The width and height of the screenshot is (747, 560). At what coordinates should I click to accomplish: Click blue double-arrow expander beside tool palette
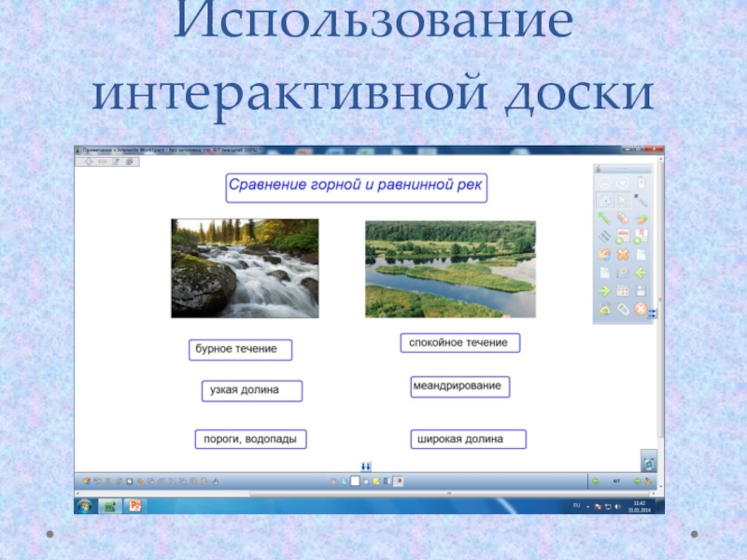[x=652, y=314]
